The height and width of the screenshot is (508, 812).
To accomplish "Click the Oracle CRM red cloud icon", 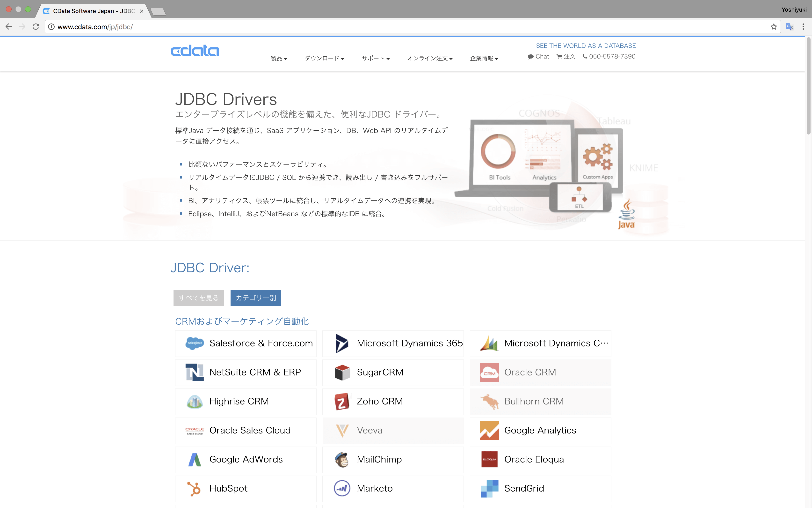I will (x=489, y=372).
